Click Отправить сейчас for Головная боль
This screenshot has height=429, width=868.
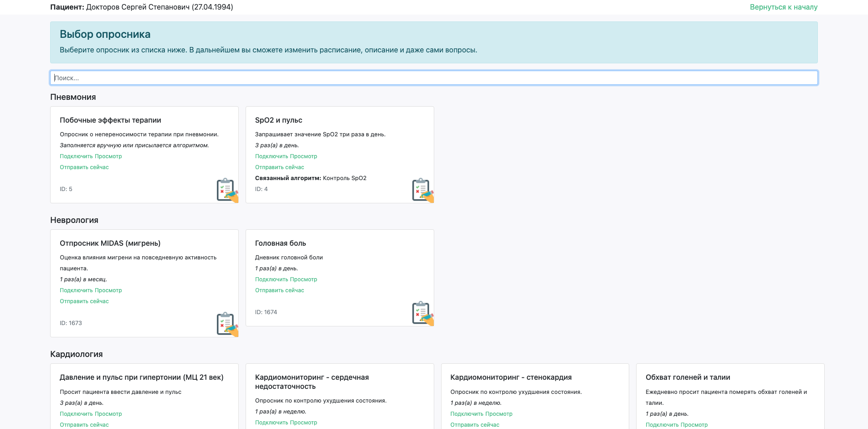click(279, 290)
